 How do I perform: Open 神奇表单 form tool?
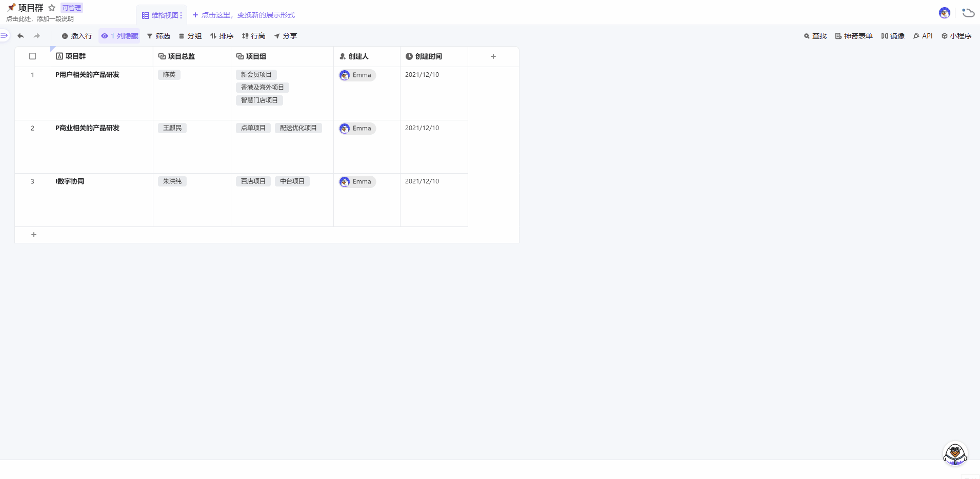click(853, 36)
